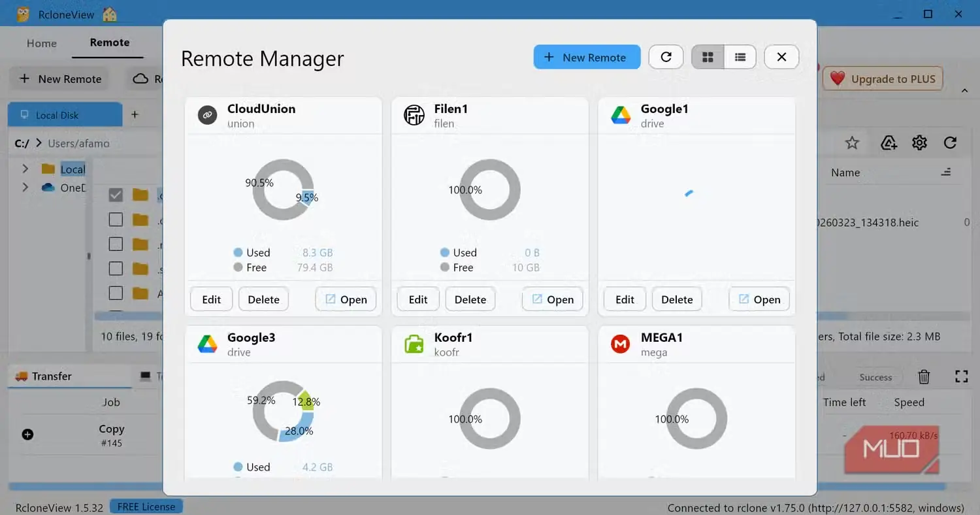Add a new explorer tab with plus
The image size is (980, 515).
pyautogui.click(x=135, y=114)
